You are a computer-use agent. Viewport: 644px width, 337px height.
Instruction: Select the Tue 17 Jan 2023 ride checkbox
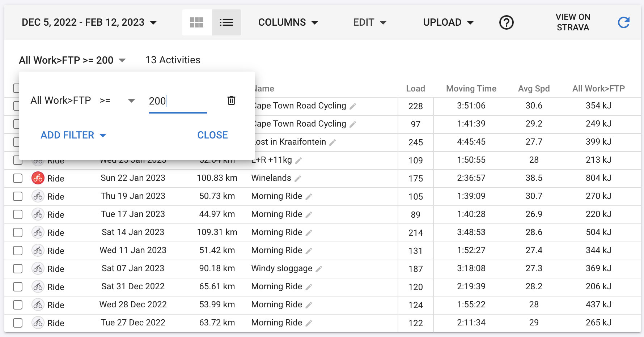[x=18, y=214]
